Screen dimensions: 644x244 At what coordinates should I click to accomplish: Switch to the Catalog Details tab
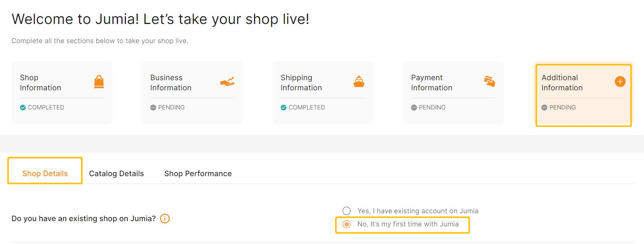[116, 174]
